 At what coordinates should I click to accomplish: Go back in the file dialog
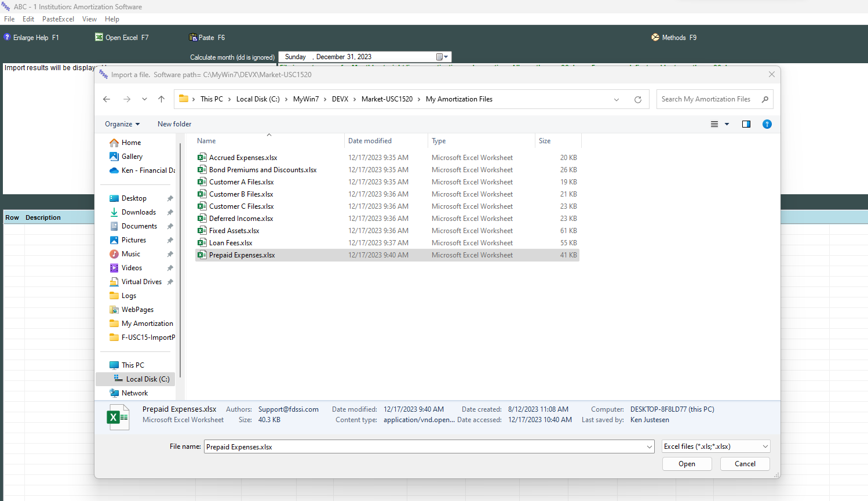pyautogui.click(x=107, y=99)
